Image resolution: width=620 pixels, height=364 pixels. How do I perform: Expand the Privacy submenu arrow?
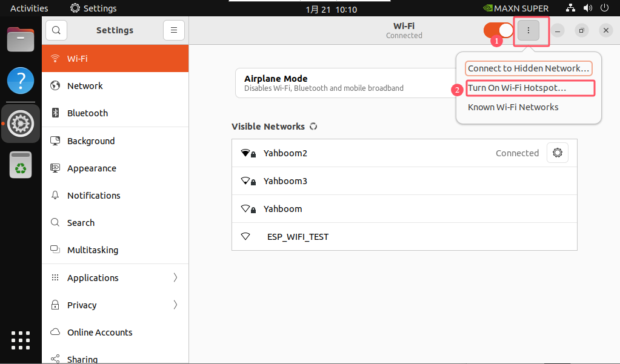175,305
